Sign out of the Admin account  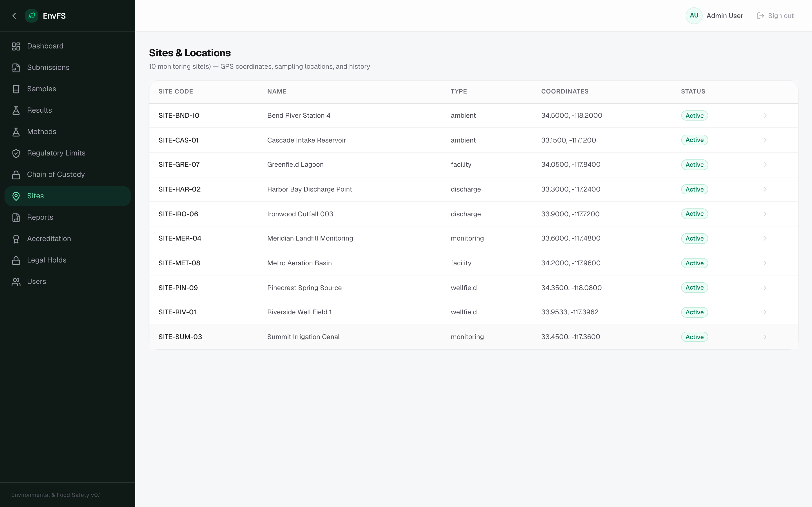coord(775,16)
